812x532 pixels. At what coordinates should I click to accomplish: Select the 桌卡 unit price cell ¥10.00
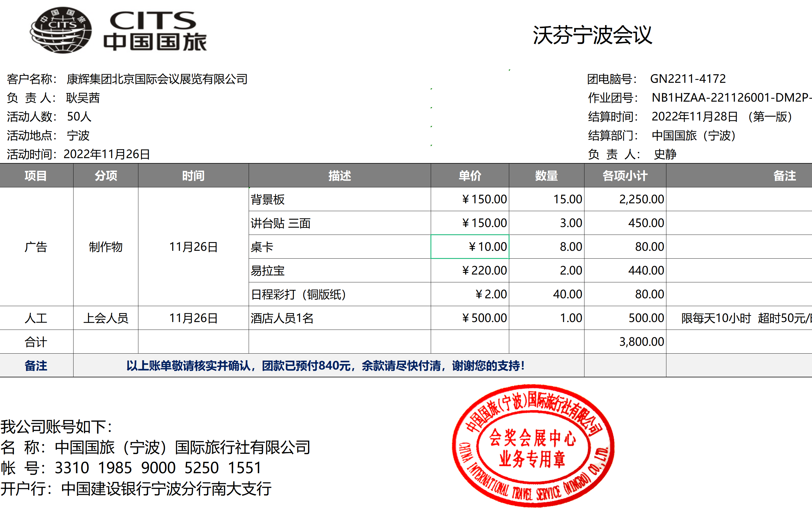coord(470,247)
